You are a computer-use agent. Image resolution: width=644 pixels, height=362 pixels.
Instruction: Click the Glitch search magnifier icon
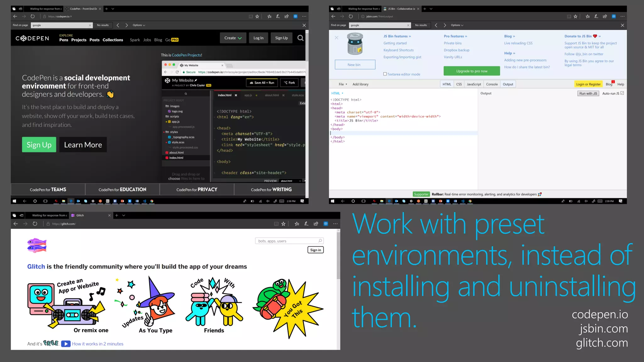pyautogui.click(x=320, y=241)
